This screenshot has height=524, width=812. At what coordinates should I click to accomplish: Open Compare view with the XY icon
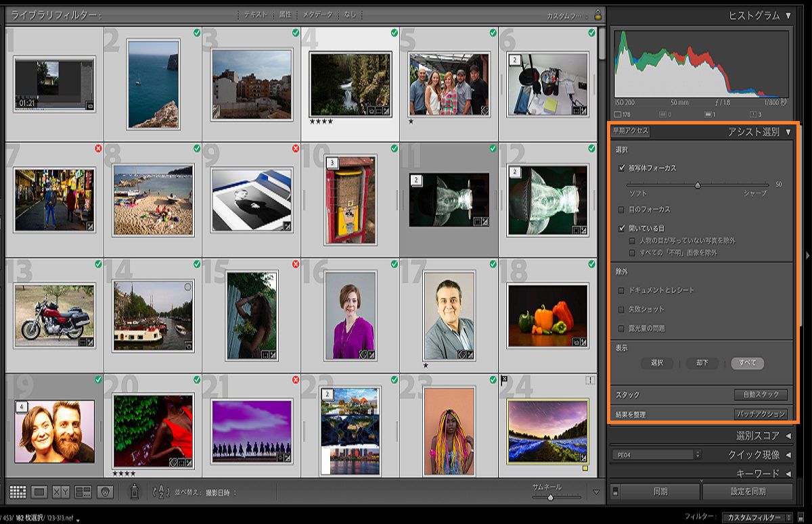(x=61, y=492)
